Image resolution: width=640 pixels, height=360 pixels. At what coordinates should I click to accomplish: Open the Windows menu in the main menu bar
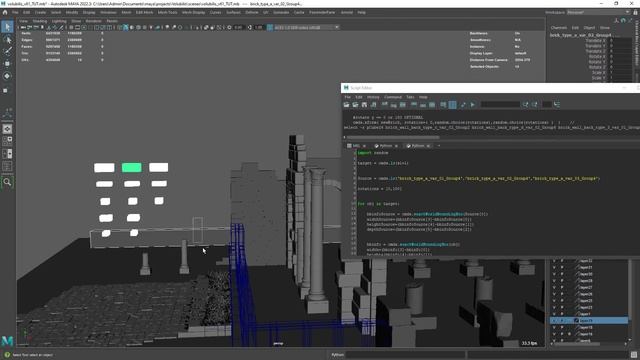(x=108, y=12)
